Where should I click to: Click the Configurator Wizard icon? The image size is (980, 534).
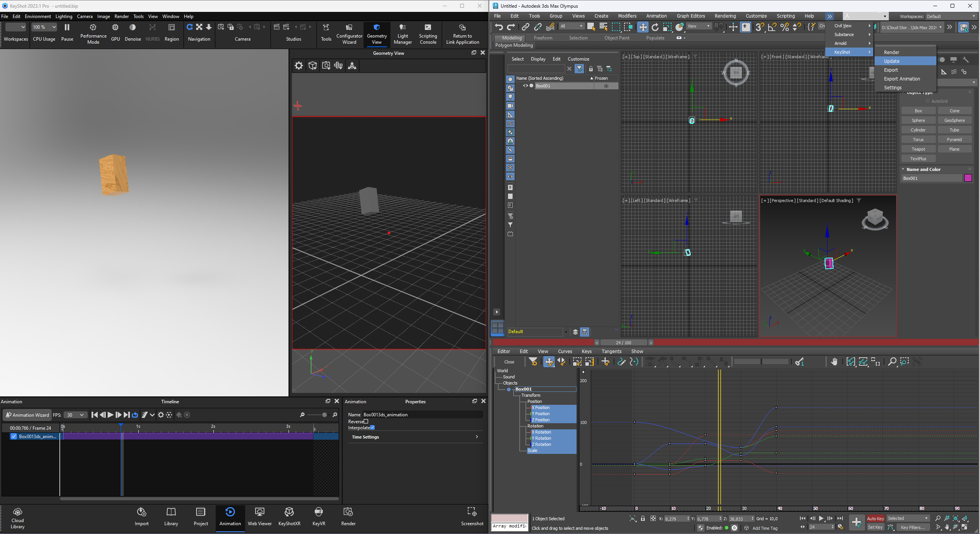[349, 28]
